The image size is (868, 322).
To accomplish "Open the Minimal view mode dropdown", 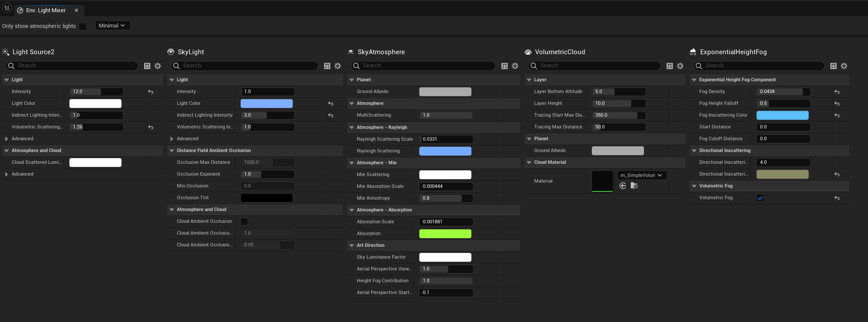I will coord(113,26).
